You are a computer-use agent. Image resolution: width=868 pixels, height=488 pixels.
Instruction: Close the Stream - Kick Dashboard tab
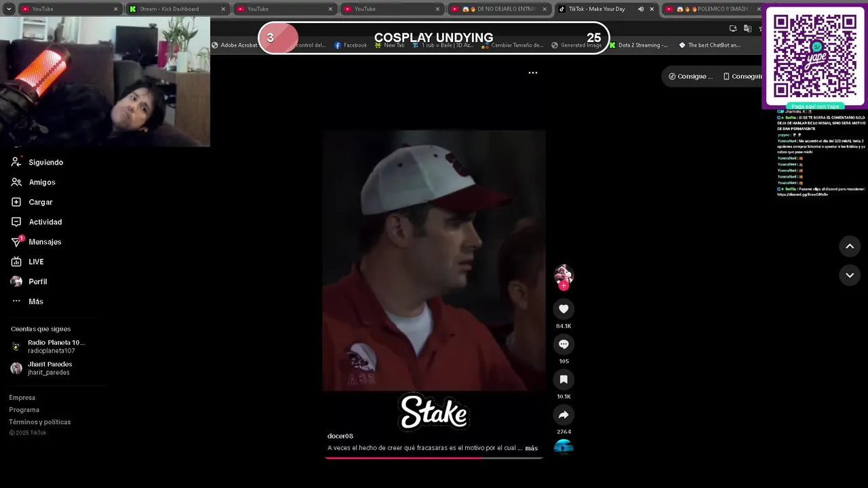coord(223,9)
